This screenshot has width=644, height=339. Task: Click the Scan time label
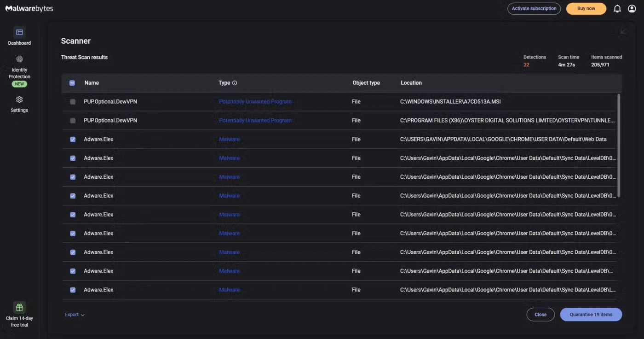click(569, 57)
